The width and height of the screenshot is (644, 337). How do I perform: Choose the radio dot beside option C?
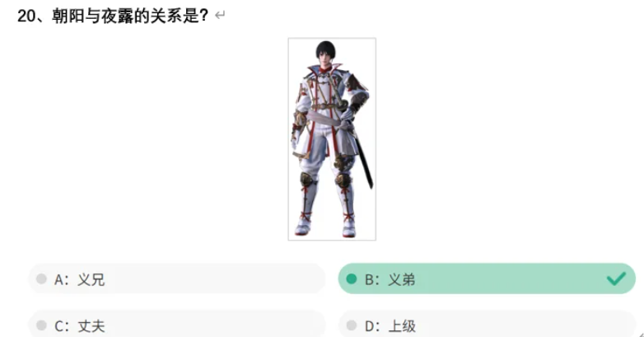[x=41, y=325]
